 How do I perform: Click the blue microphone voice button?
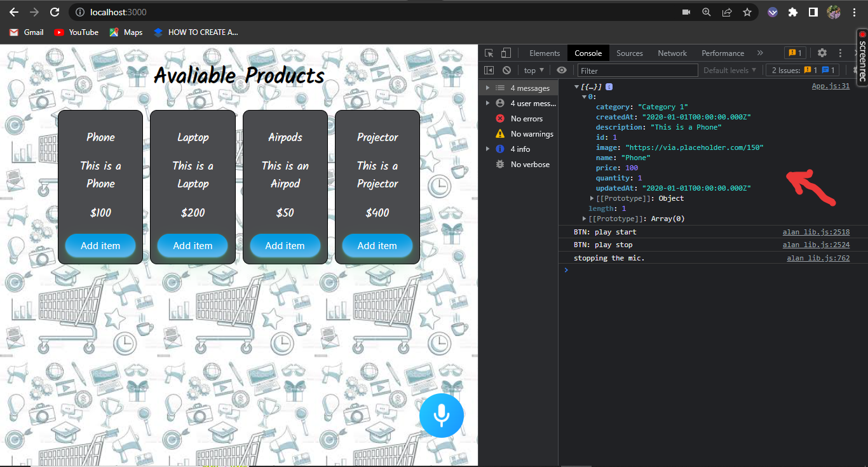pos(441,416)
